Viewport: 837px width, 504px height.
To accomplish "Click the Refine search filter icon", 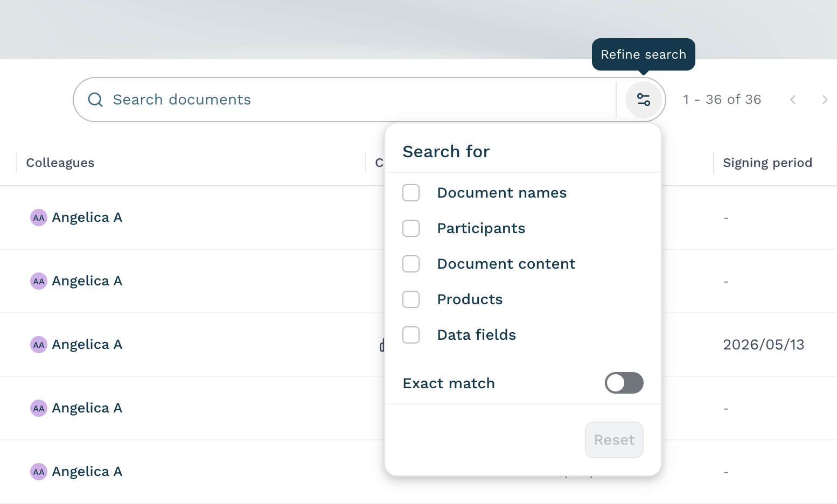I will pos(644,100).
